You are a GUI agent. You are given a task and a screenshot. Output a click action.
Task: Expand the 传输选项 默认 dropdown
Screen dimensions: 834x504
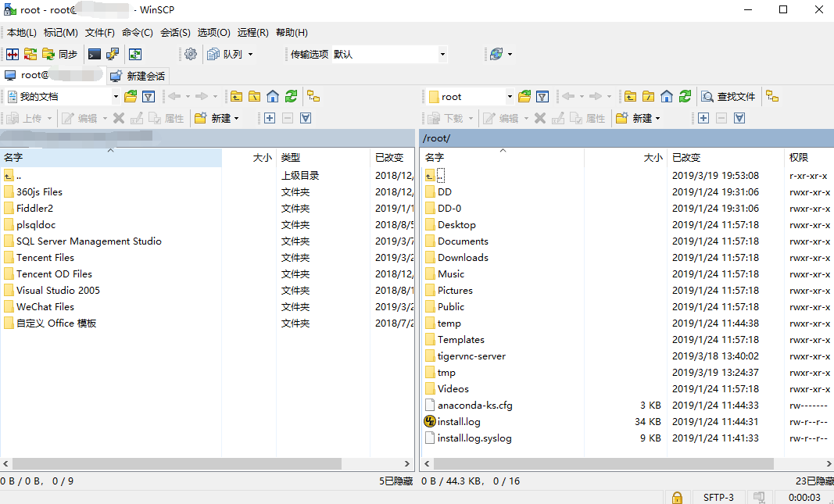pos(442,54)
